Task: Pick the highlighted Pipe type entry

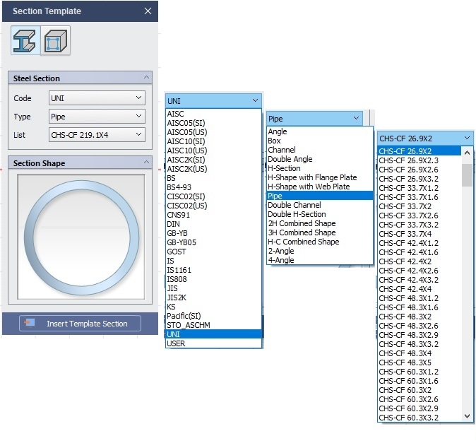Action: point(320,196)
